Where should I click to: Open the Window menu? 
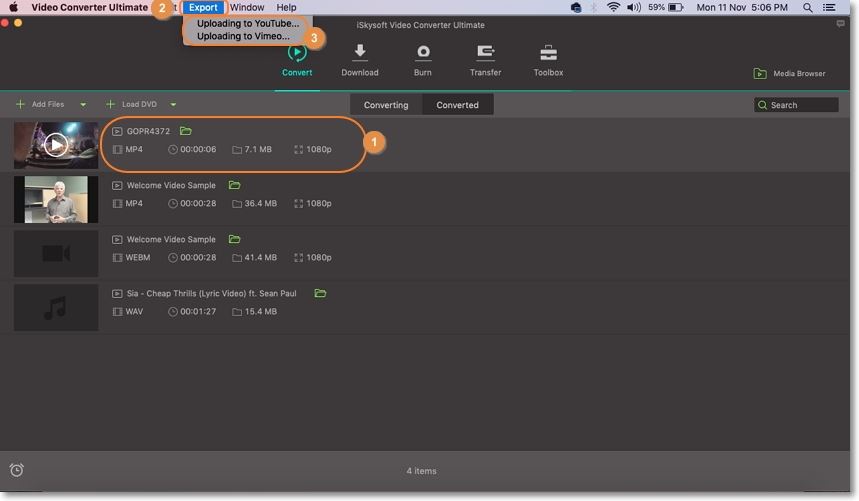coord(247,7)
